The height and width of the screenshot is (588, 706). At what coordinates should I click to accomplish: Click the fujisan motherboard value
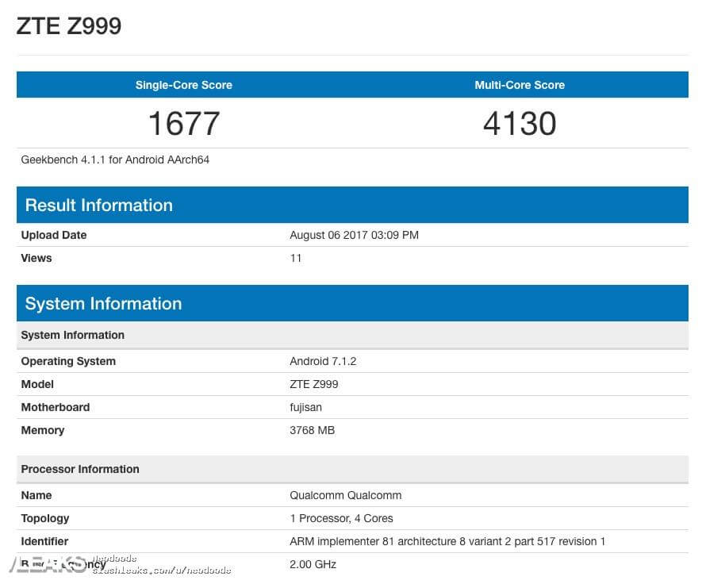point(305,407)
